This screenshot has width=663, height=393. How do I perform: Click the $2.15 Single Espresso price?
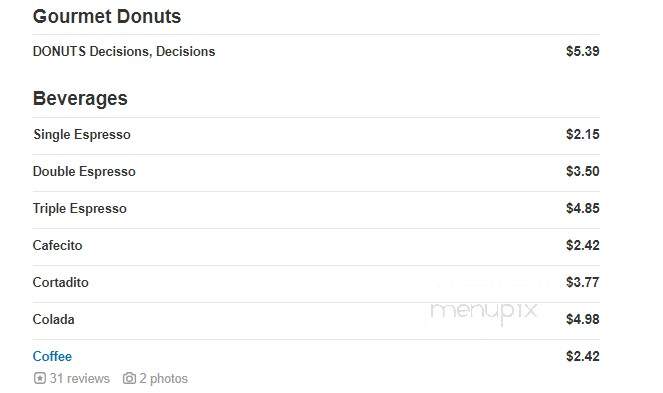point(583,135)
